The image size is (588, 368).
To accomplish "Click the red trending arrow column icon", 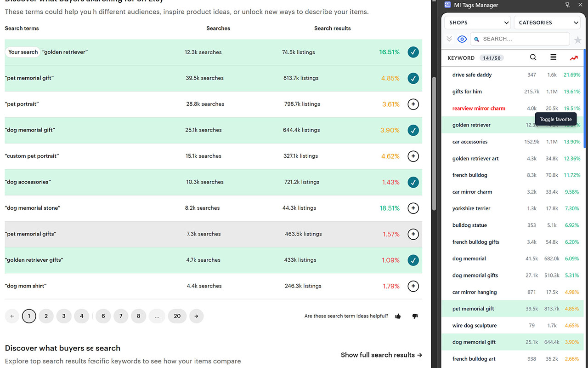I will 574,58.
